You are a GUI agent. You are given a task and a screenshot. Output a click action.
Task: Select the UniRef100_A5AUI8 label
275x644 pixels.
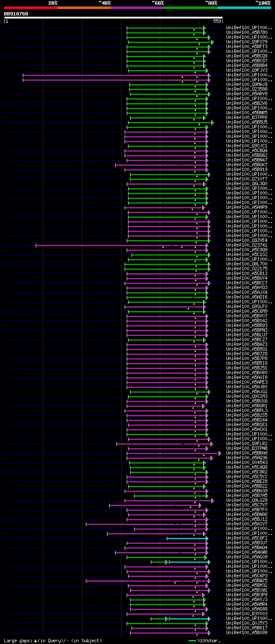pyautogui.click(x=247, y=377)
